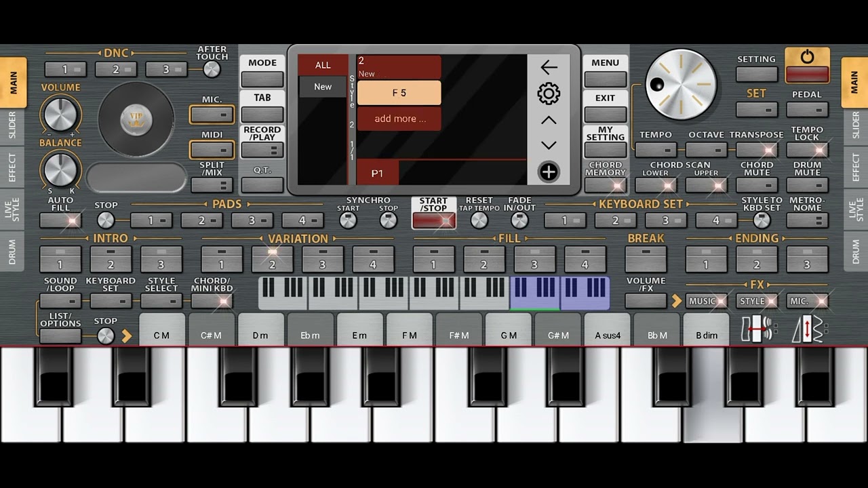Switch to the left SLIDER tab
This screenshot has height=488, width=868.
(x=13, y=126)
